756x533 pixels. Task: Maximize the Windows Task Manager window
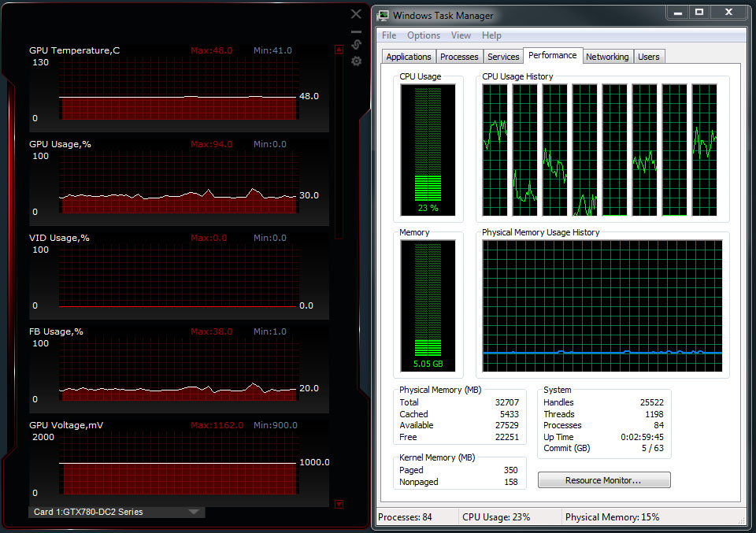point(699,13)
